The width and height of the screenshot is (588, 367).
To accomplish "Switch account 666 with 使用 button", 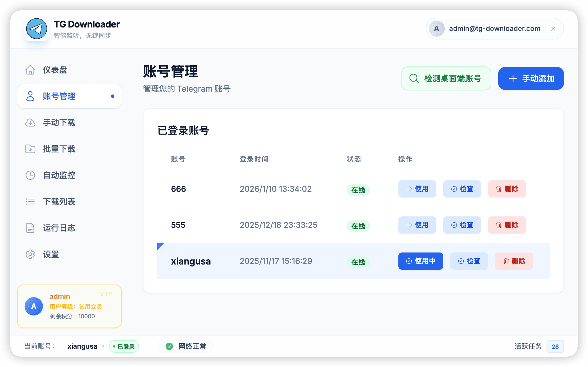I will pos(417,189).
